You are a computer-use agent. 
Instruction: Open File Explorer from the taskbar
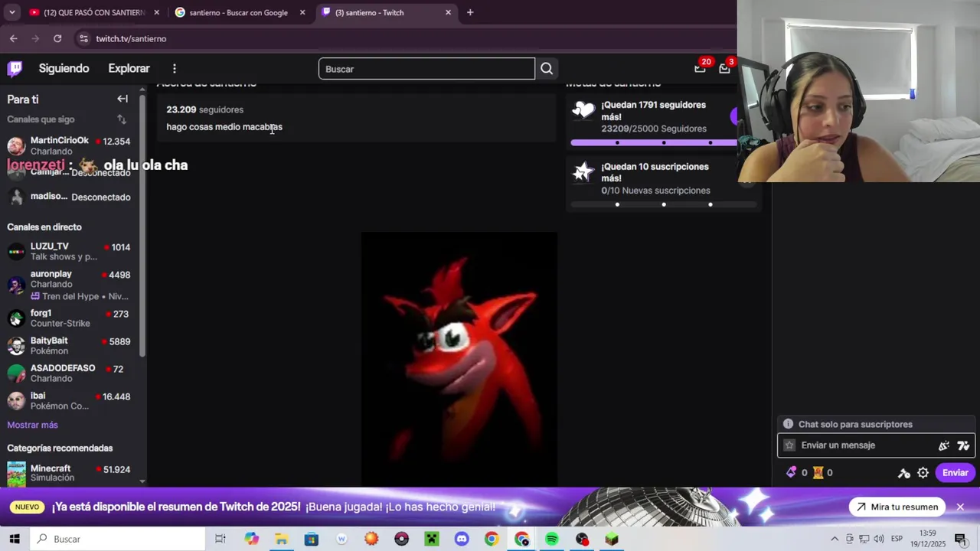click(282, 539)
